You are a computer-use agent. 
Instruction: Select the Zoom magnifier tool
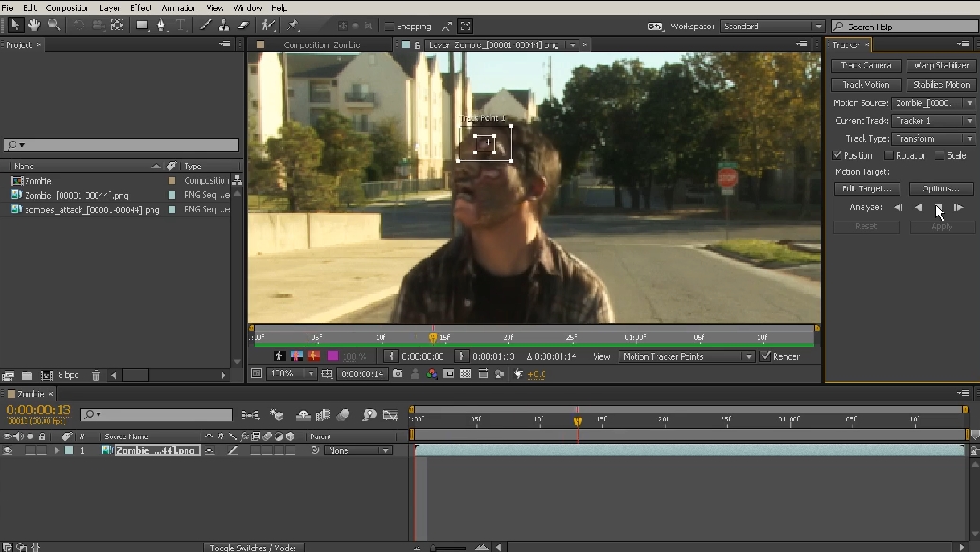coord(53,26)
